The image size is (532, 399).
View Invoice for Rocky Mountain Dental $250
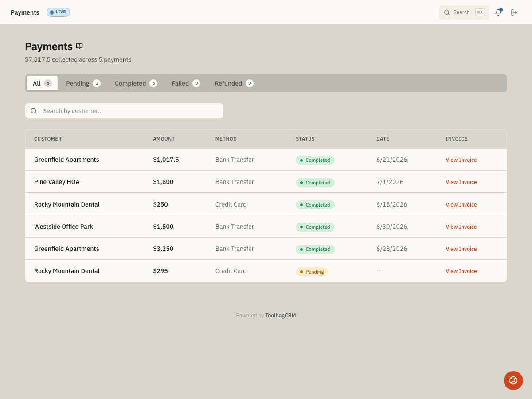point(461,205)
